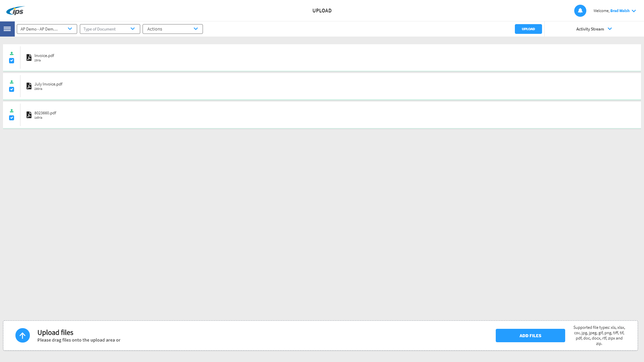Open the Actions dropdown
Image resolution: width=644 pixels, height=362 pixels.
click(x=172, y=29)
